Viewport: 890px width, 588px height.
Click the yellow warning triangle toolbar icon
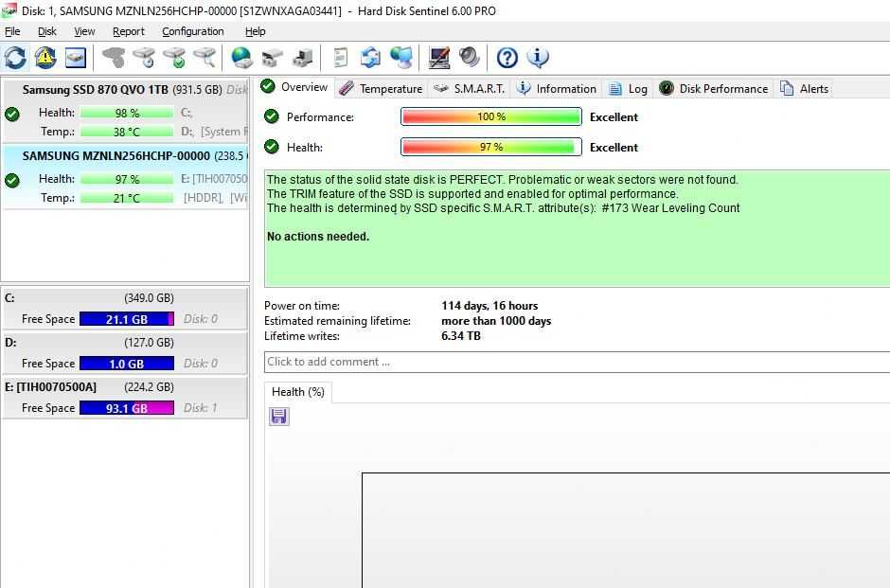coord(45,58)
